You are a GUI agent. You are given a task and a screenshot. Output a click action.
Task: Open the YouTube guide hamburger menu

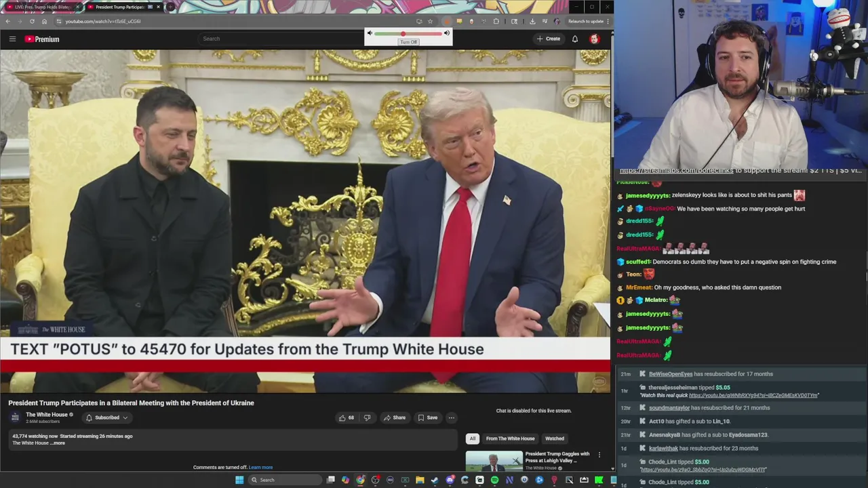12,39
